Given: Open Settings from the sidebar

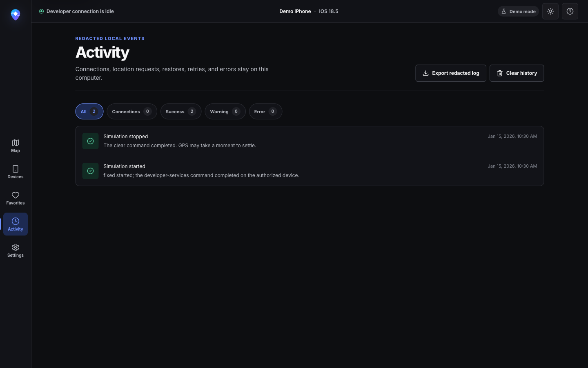Looking at the screenshot, I should [16, 250].
